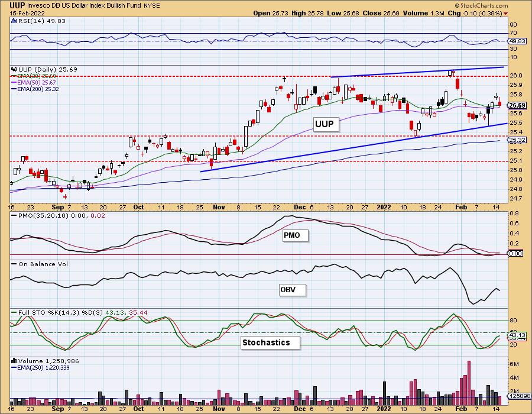
Task: Click the UUP ticker symbol title
Action: [x=17, y=5]
